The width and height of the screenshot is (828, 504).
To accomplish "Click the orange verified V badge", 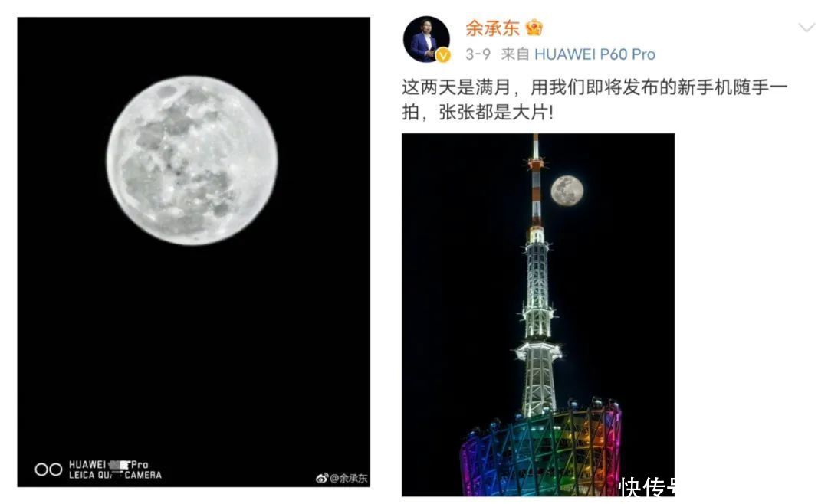I will tap(442, 55).
